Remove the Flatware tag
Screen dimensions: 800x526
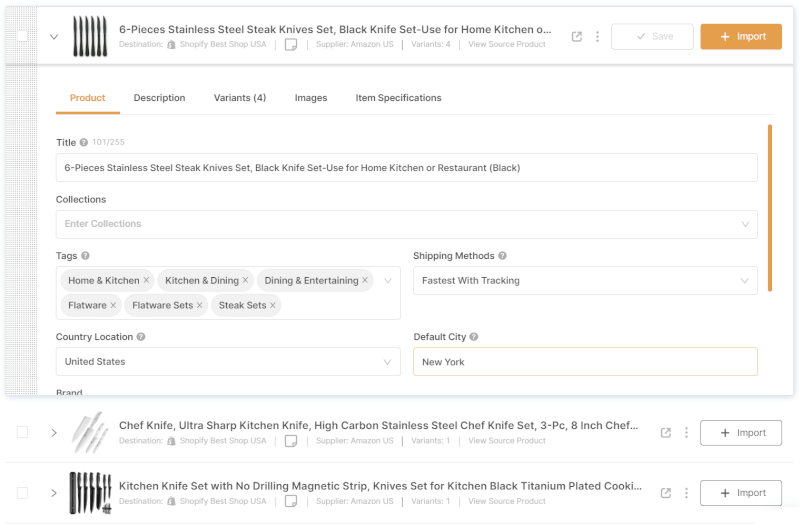pos(113,305)
